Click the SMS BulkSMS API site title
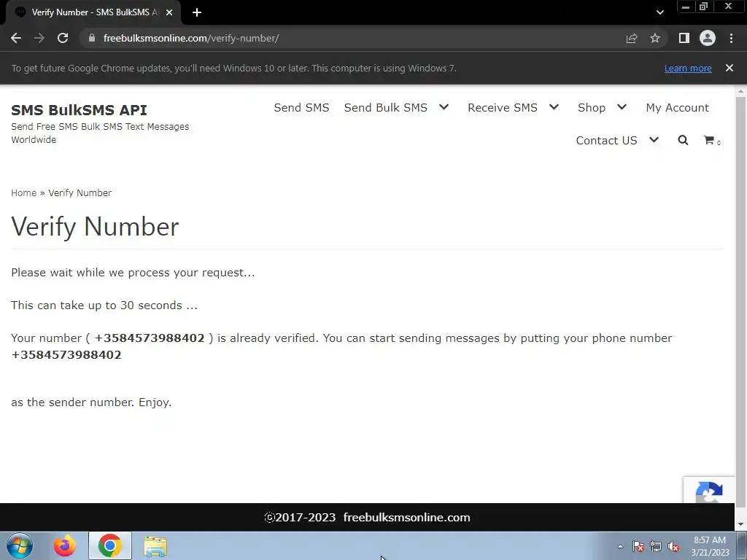747x560 pixels. tap(79, 110)
